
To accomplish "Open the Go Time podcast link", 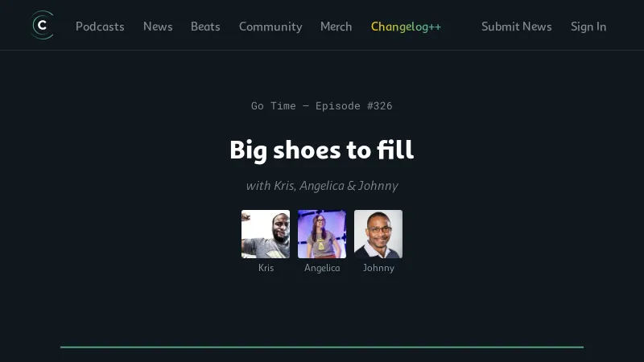I will (x=273, y=106).
